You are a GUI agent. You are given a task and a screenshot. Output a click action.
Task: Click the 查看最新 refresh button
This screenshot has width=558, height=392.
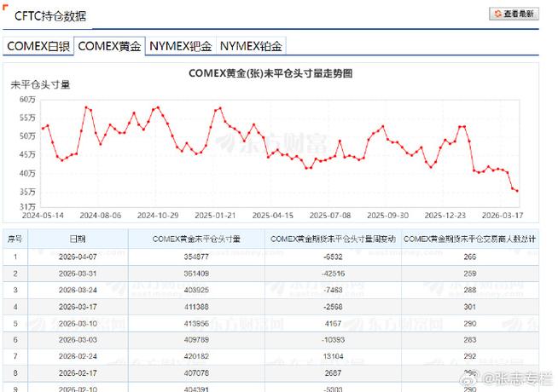(514, 14)
